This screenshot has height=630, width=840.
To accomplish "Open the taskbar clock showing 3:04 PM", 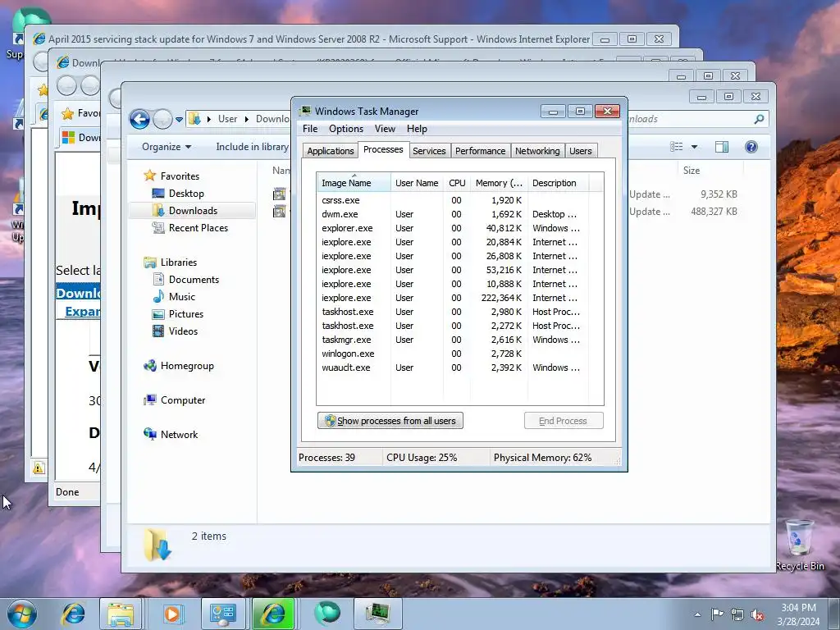I will click(x=798, y=614).
